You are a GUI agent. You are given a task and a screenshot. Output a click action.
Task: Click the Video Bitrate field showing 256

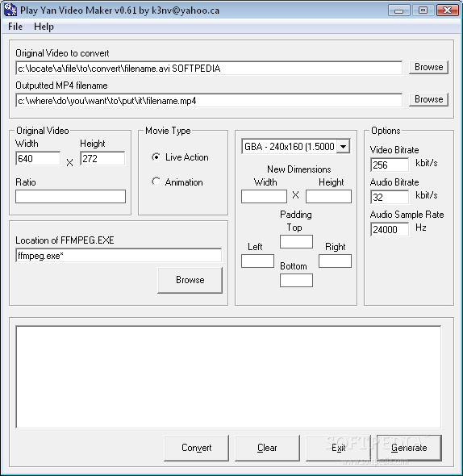tap(390, 165)
